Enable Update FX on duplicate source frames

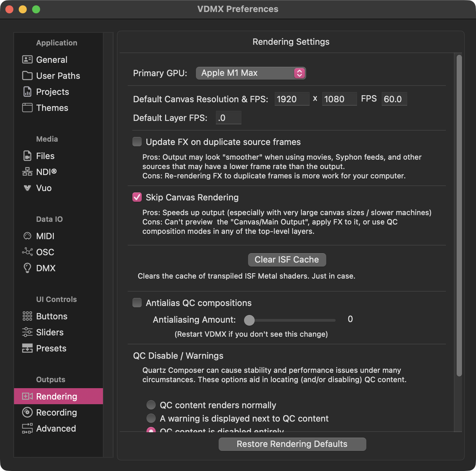pyautogui.click(x=137, y=142)
